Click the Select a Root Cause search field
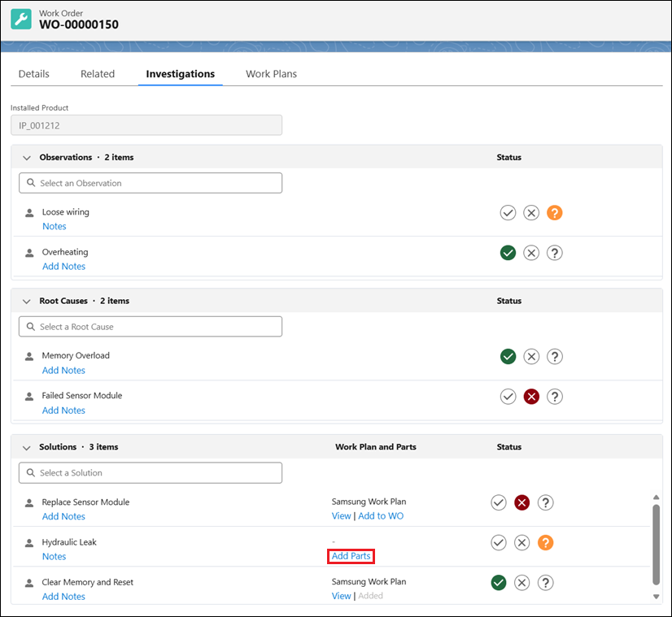The image size is (672, 617). [151, 327]
